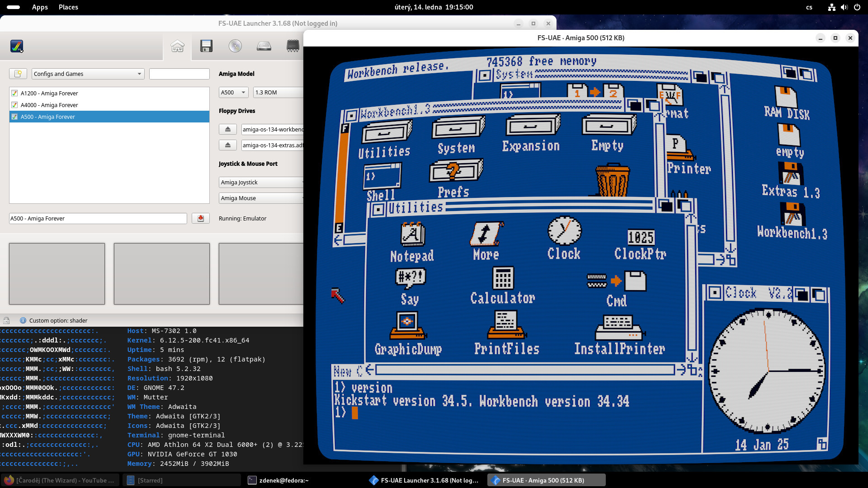Image resolution: width=868 pixels, height=488 pixels.
Task: Select the A4000 - Amiga Forever config
Action: 109,105
